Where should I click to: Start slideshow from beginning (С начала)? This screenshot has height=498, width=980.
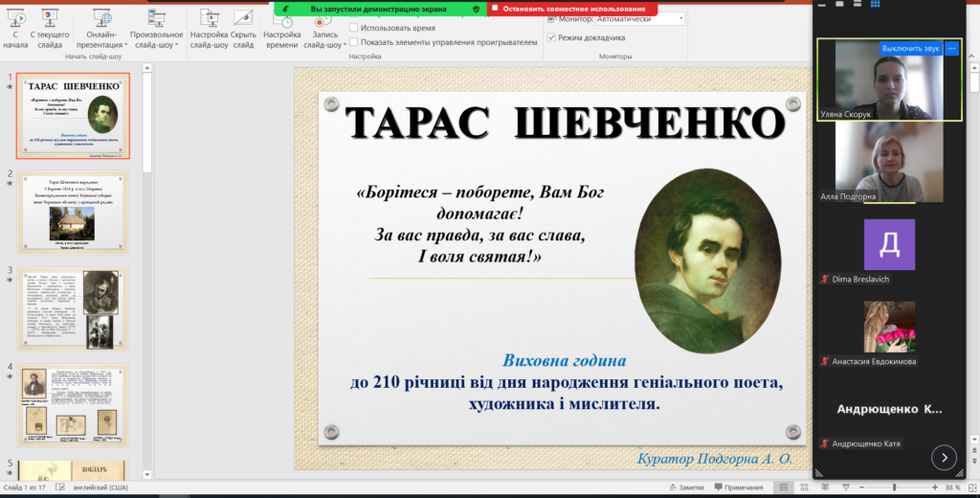point(15,30)
